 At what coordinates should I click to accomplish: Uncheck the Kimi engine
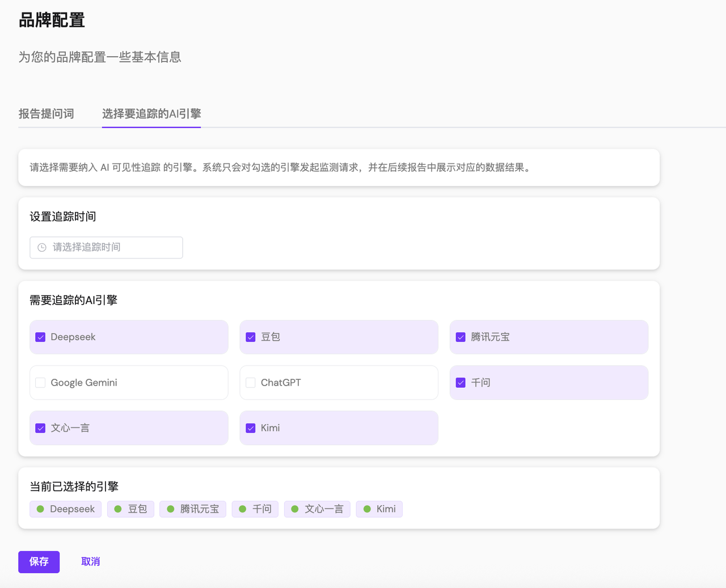(x=250, y=428)
